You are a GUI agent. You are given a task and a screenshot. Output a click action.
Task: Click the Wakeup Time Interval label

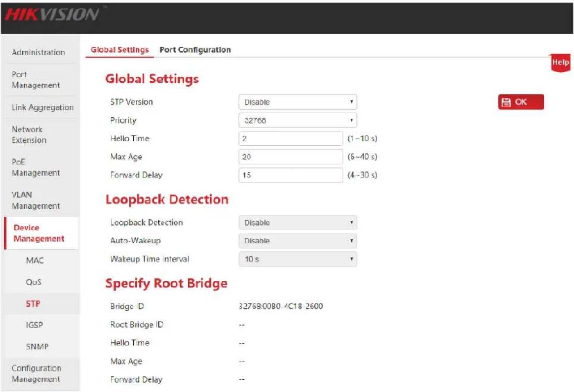click(x=150, y=259)
